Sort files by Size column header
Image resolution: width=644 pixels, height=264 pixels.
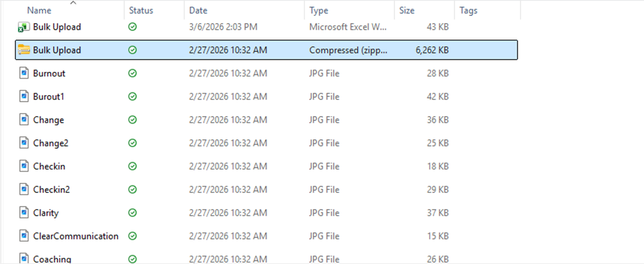[x=407, y=11]
